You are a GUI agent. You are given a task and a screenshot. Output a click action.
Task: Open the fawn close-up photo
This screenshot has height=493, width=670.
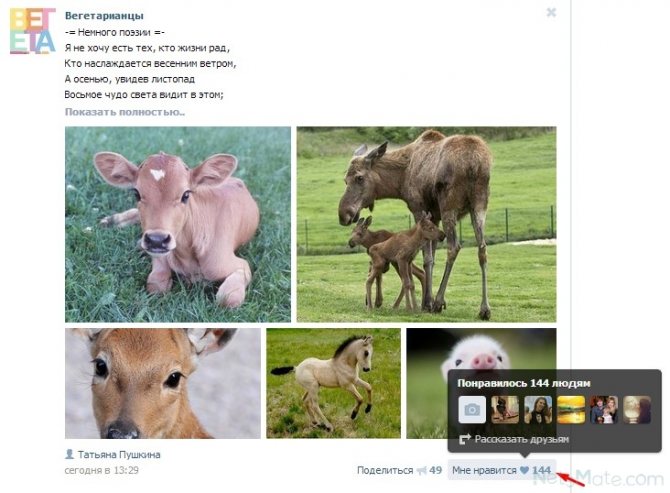pos(163,383)
